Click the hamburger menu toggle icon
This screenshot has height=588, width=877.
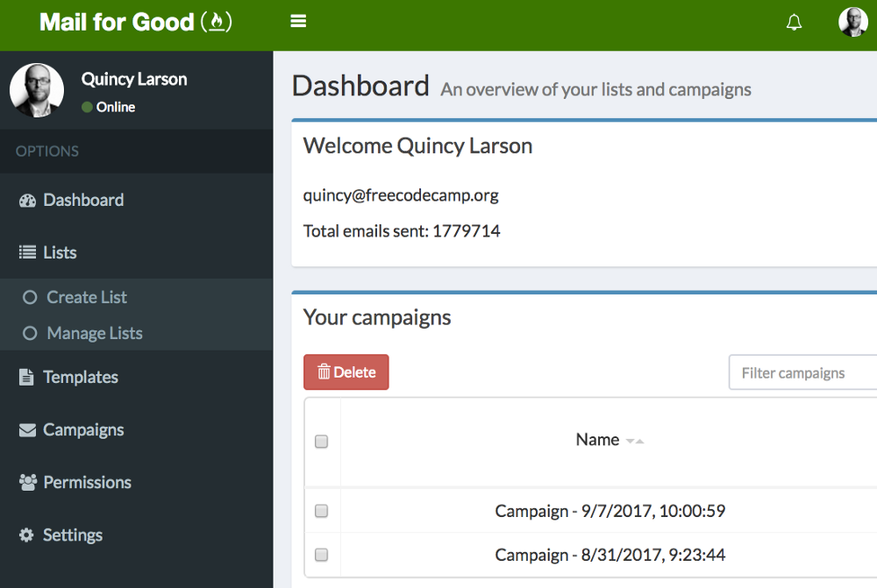point(298,22)
